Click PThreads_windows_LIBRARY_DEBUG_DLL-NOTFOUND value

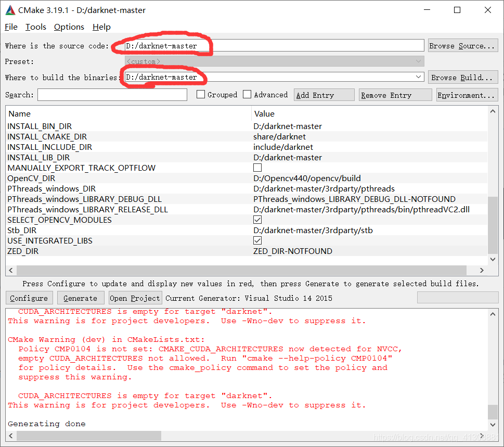pos(354,199)
